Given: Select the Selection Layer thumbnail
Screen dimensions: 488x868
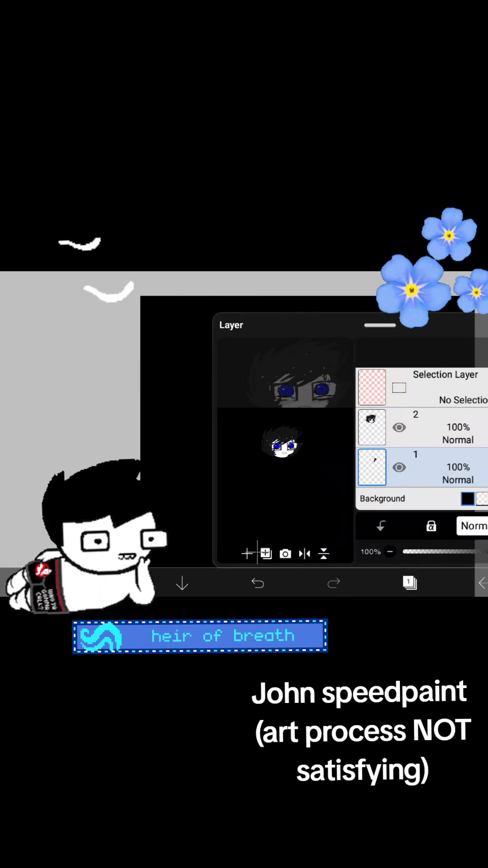Looking at the screenshot, I should [x=372, y=387].
